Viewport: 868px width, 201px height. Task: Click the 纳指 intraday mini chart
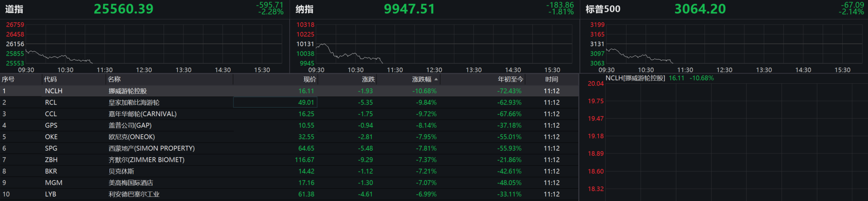(444, 44)
